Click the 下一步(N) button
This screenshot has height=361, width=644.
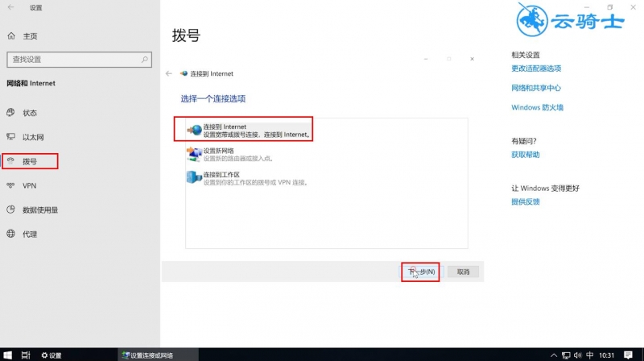(421, 272)
